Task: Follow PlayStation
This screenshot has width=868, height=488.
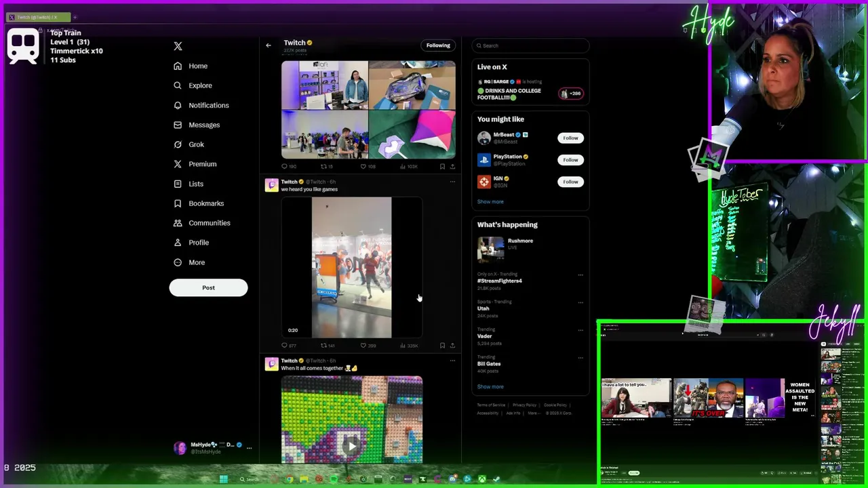Action: pyautogui.click(x=570, y=160)
